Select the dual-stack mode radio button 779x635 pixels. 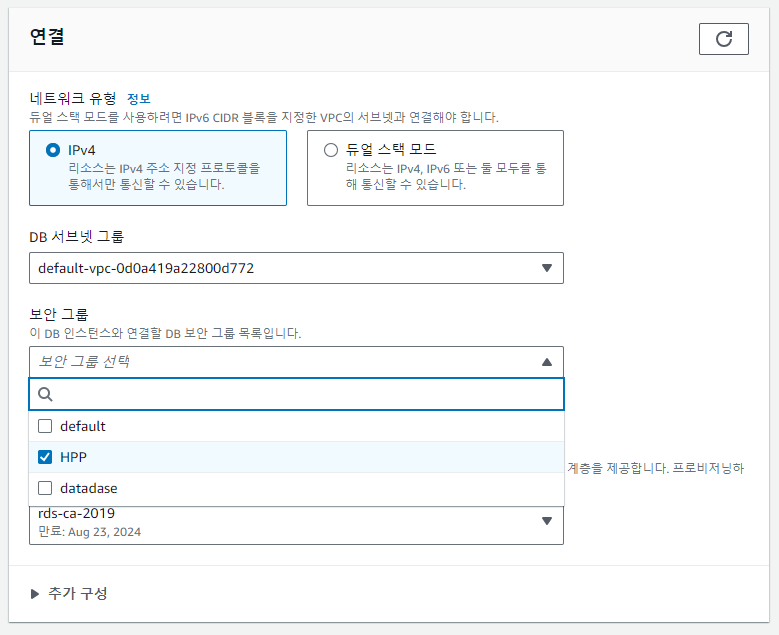point(331,150)
